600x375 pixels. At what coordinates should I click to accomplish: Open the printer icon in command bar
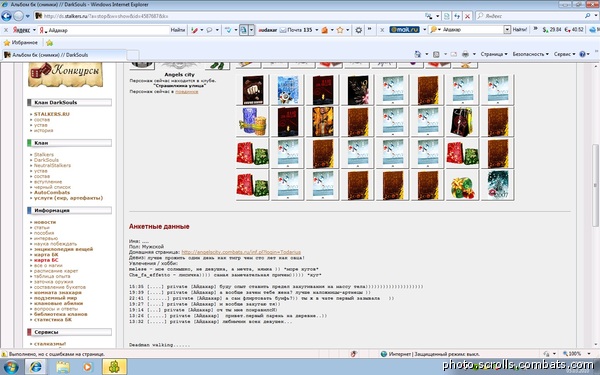click(465, 54)
